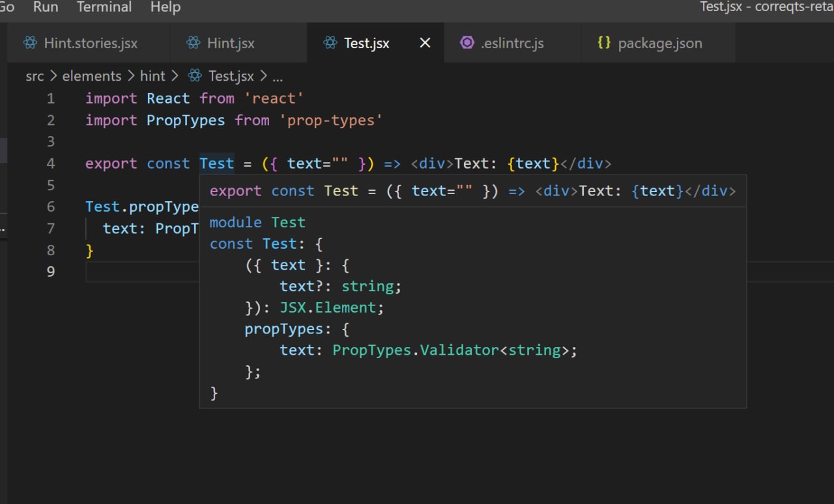This screenshot has height=504, width=834.
Task: Click 'propTypes: {' in the hover tooltip
Action: (x=297, y=329)
